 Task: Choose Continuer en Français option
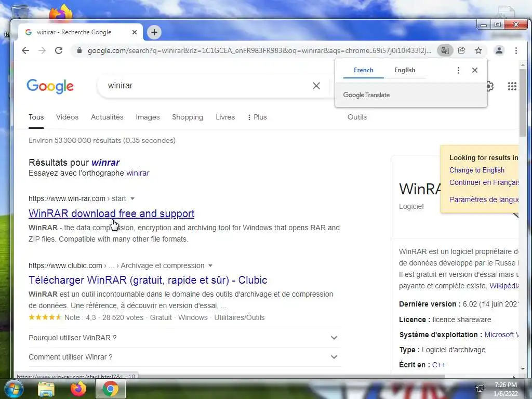tap(484, 182)
